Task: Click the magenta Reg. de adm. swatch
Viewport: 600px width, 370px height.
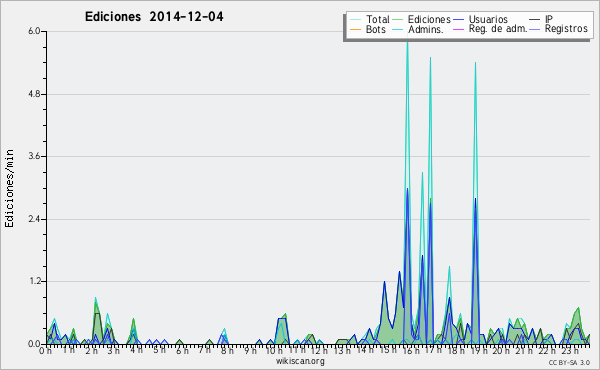Action: click(x=458, y=29)
